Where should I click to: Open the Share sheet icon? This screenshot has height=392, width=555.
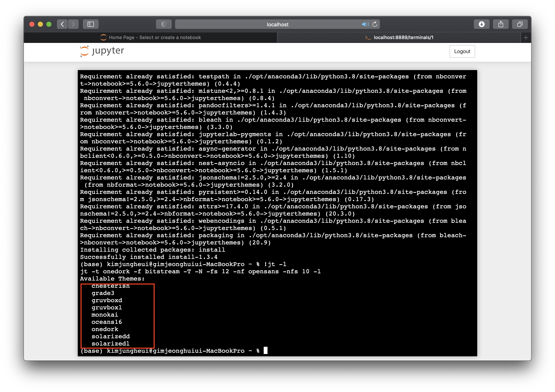tap(501, 24)
